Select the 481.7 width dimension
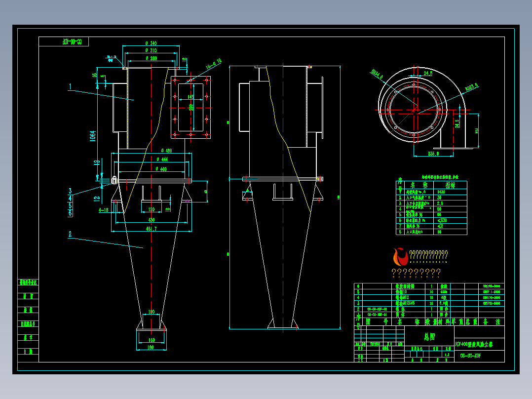 click(x=152, y=229)
